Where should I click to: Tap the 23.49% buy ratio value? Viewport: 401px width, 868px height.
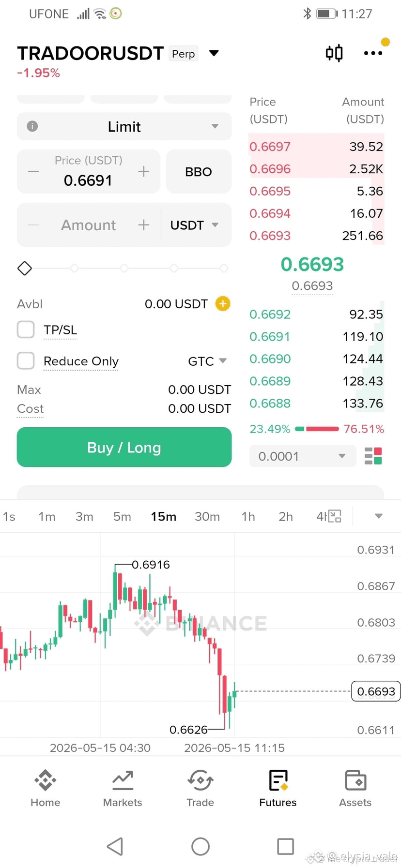click(x=270, y=429)
